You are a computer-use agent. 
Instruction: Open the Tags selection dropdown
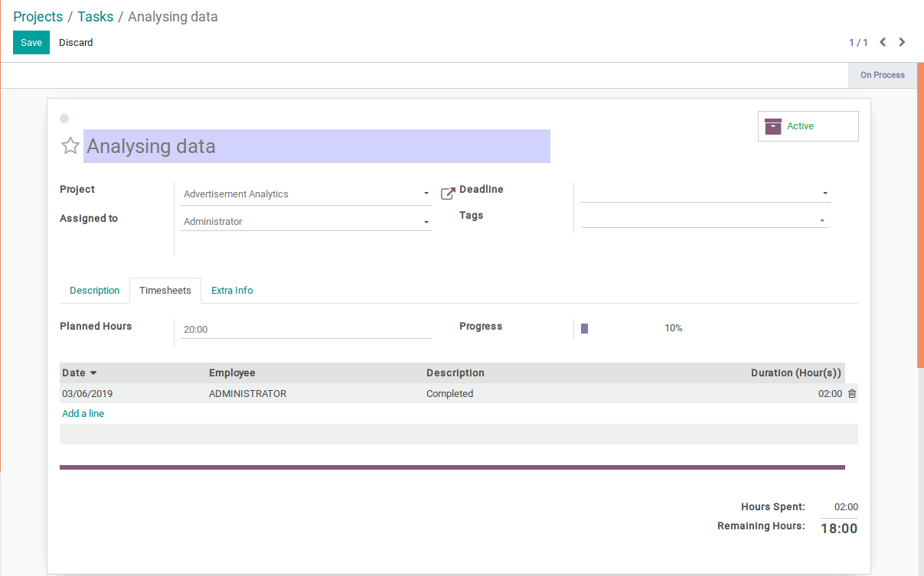click(824, 218)
